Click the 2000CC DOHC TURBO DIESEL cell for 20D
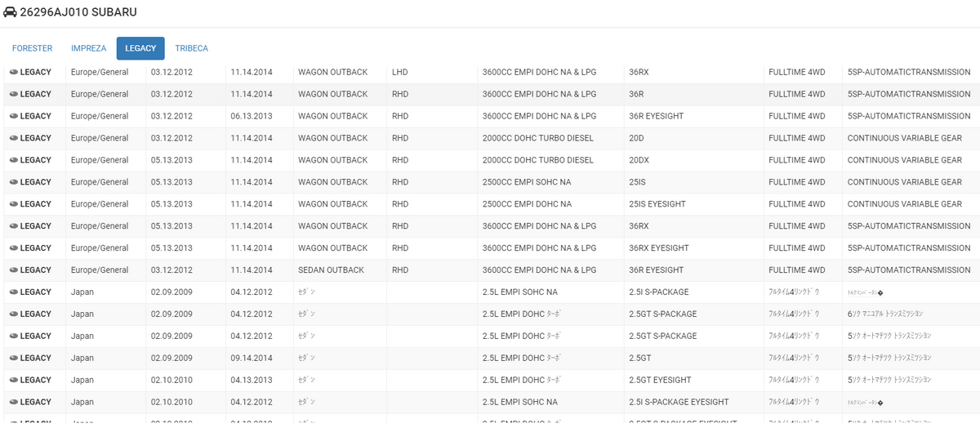Screen dimensions: 980x428 click(537, 138)
